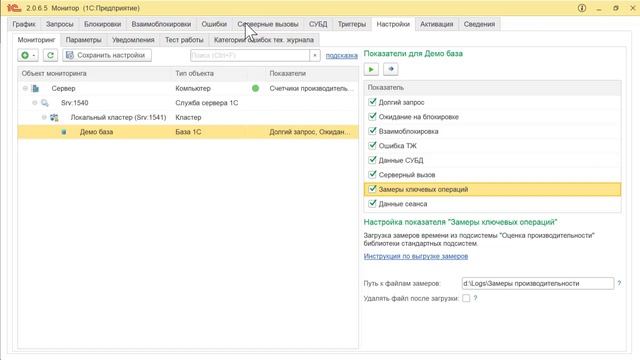
Task: Click the подсказка link
Action: (x=342, y=56)
